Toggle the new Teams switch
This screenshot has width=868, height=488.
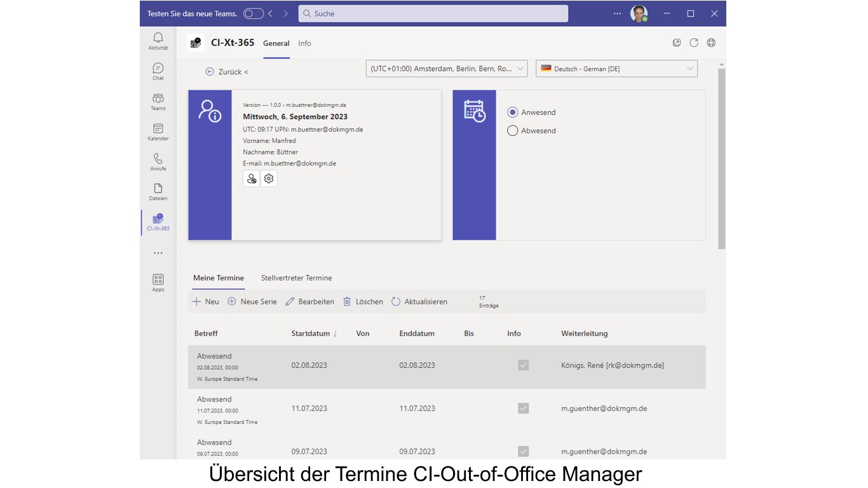point(253,13)
